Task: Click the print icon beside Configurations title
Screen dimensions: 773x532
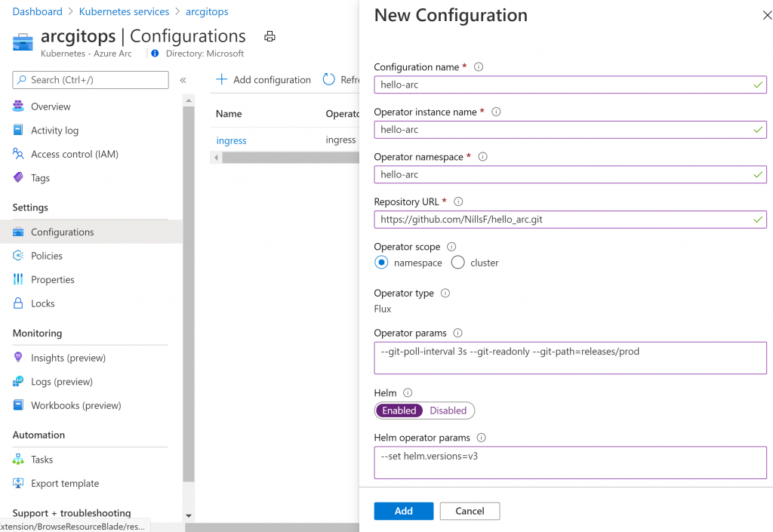Action: [x=269, y=36]
